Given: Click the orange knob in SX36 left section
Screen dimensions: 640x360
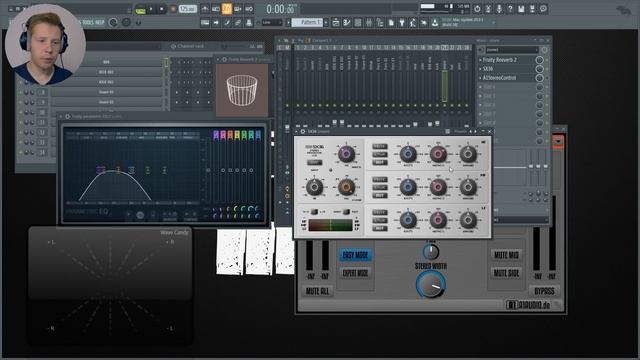Looking at the screenshot, I should click(346, 187).
